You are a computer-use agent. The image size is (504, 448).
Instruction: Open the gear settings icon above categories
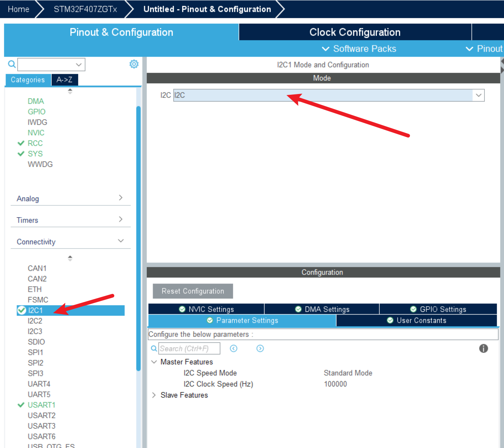click(134, 64)
